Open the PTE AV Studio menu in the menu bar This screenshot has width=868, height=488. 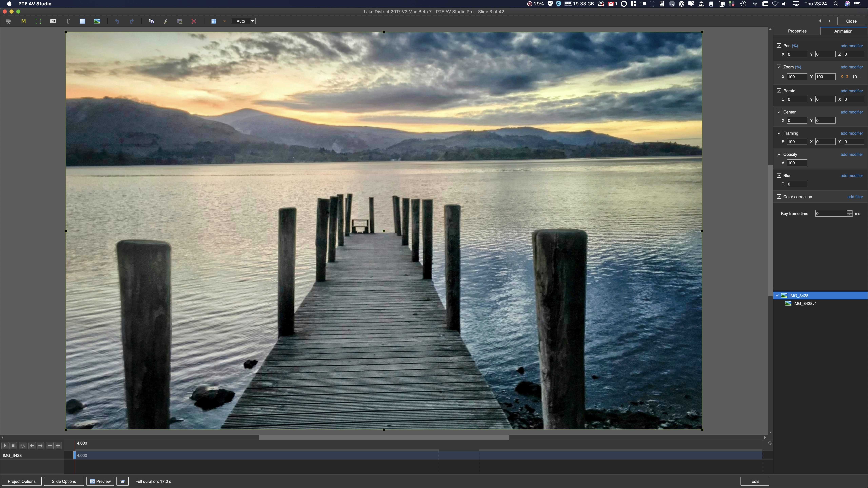(x=35, y=4)
